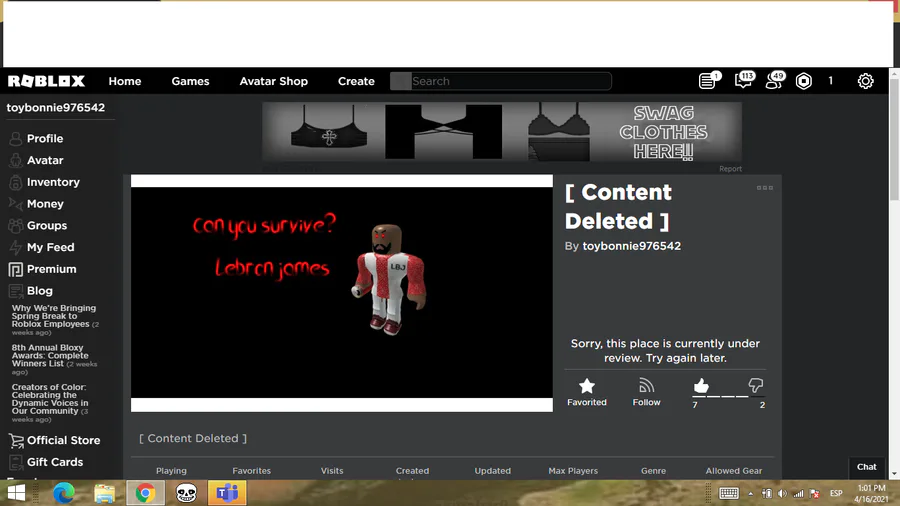Viewport: 900px width, 506px height.
Task: Open the Chat button
Action: pyautogui.click(x=866, y=467)
